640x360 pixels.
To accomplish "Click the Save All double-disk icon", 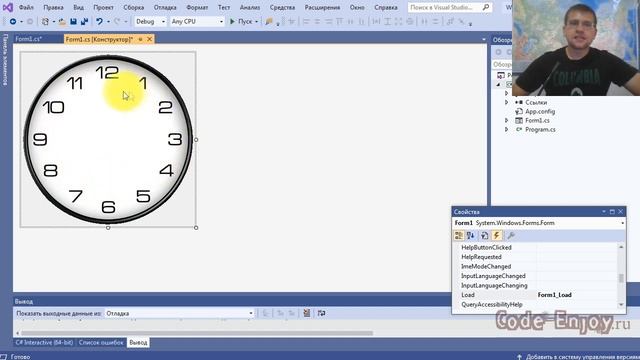I will (84, 21).
